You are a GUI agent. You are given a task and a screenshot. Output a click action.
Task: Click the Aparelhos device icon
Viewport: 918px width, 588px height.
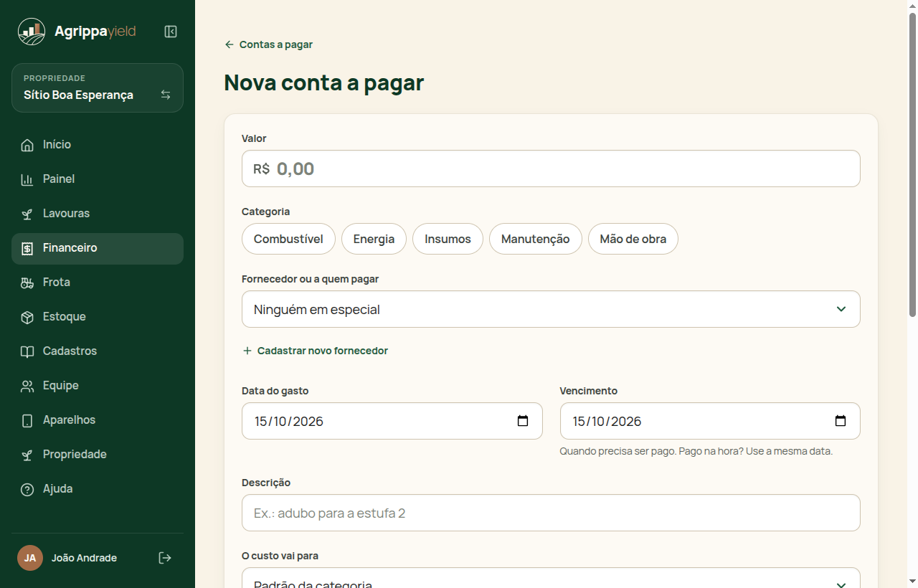(27, 420)
